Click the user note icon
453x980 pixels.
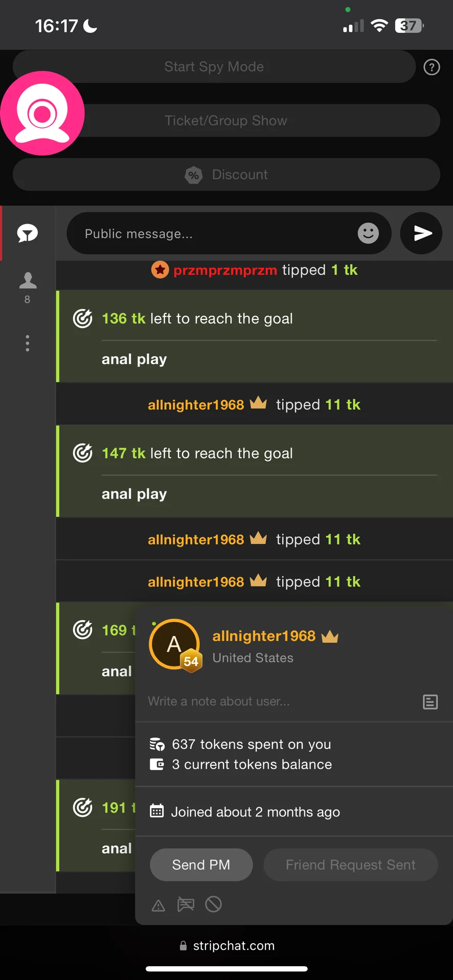click(430, 702)
